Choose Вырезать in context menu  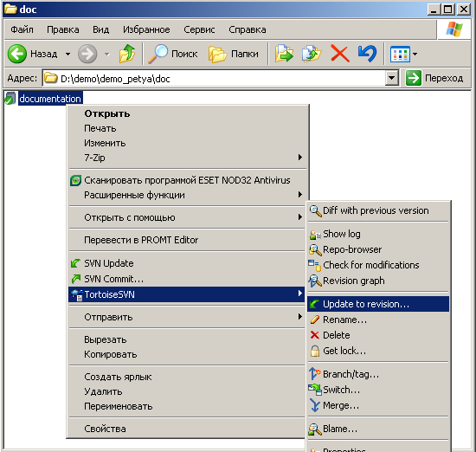pos(187,339)
